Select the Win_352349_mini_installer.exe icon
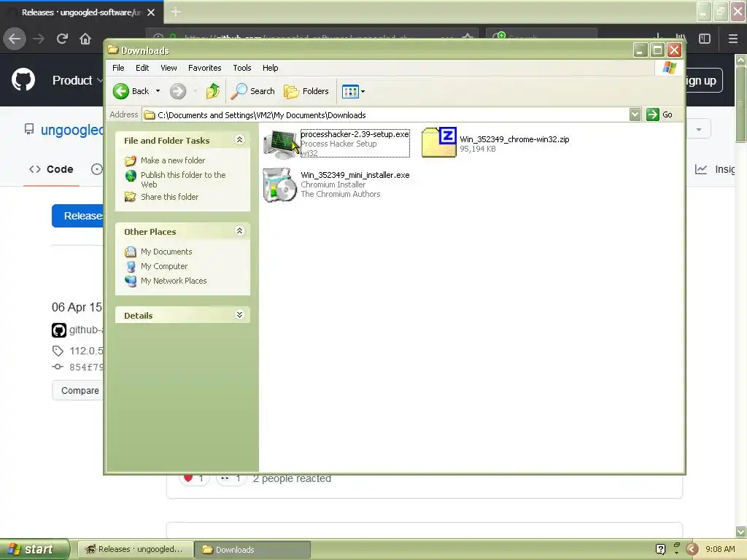Viewport: 747px width, 560px height. [x=280, y=184]
